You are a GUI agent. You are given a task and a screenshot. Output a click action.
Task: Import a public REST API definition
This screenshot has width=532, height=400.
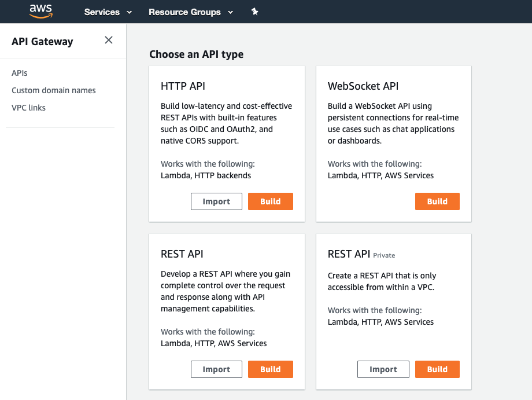click(x=216, y=369)
